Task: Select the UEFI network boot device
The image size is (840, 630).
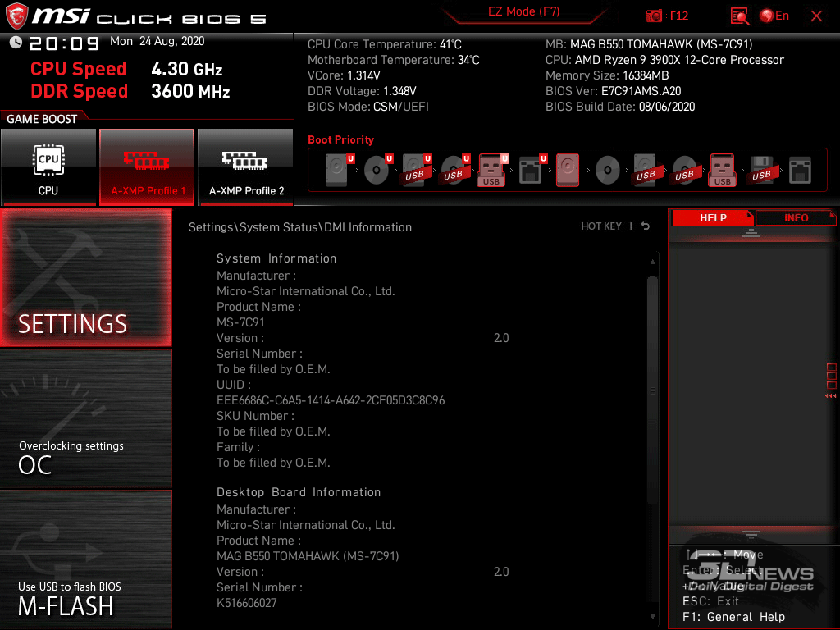Action: click(x=532, y=170)
